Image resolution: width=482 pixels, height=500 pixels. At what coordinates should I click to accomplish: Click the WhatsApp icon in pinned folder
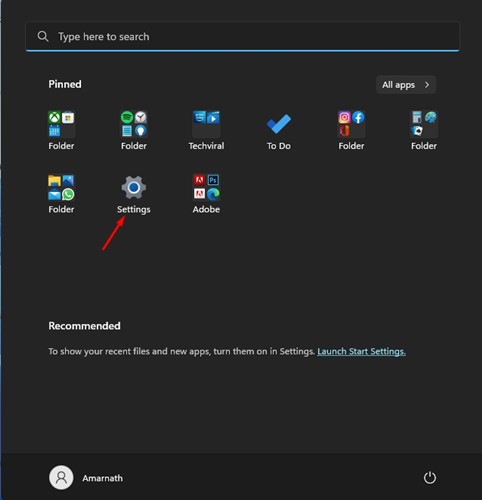pos(68,194)
